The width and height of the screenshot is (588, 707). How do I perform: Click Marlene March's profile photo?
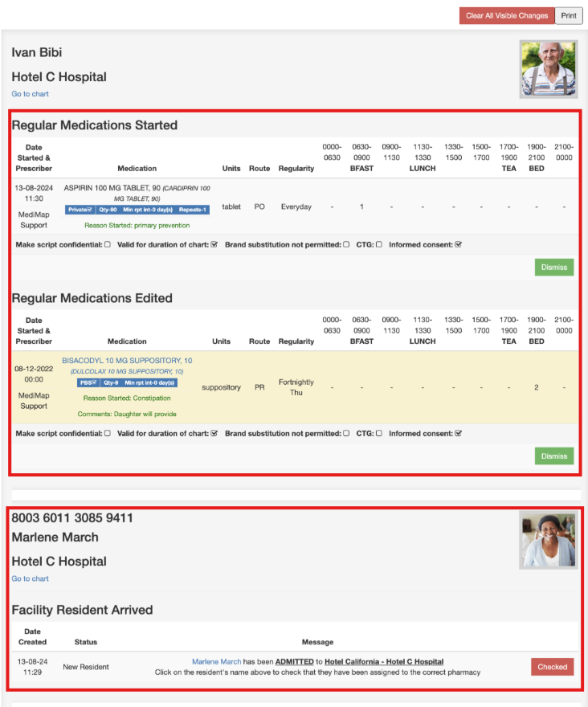pos(548,540)
